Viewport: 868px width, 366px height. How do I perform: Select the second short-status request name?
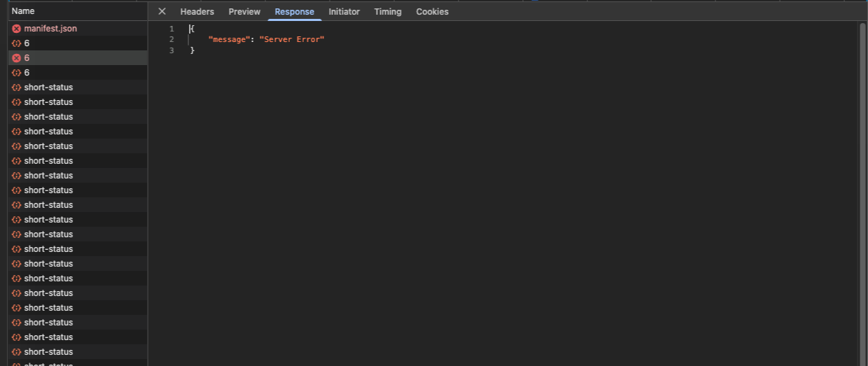[48, 102]
